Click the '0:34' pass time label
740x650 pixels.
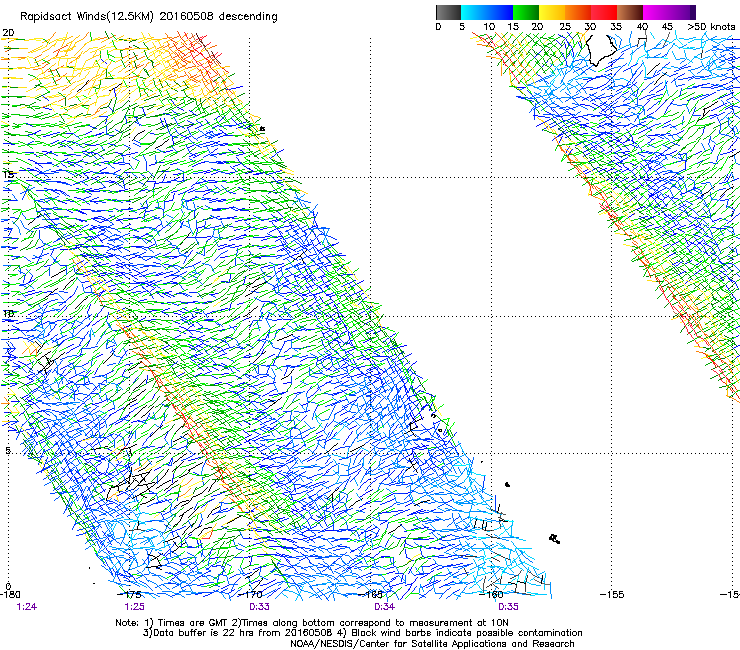click(384, 607)
